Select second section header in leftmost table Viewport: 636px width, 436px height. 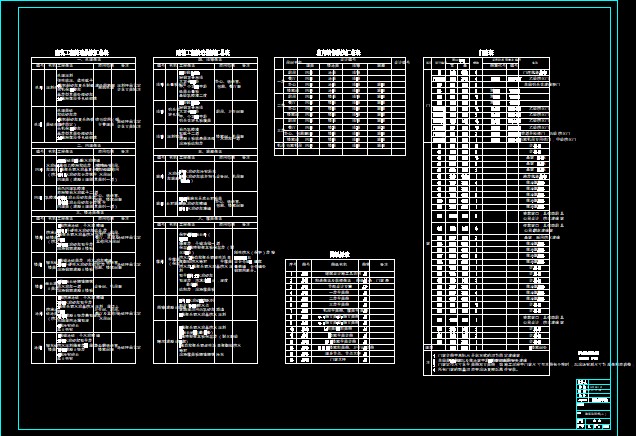(x=82, y=145)
